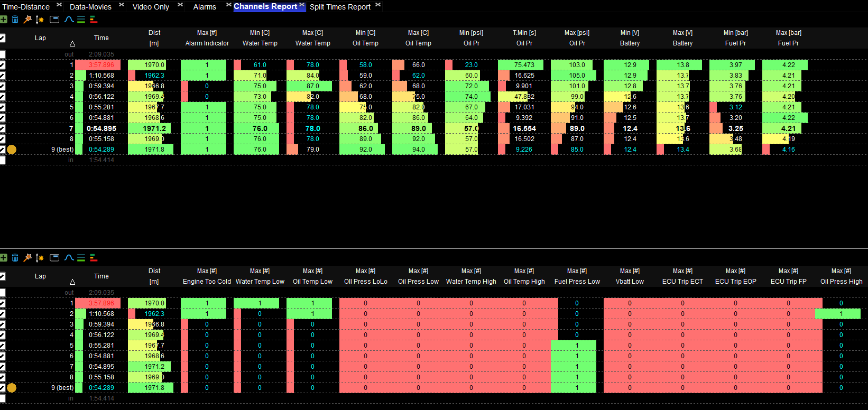Click the blue trash bin icon in upper toolbar
This screenshot has height=410, width=868.
pyautogui.click(x=15, y=20)
